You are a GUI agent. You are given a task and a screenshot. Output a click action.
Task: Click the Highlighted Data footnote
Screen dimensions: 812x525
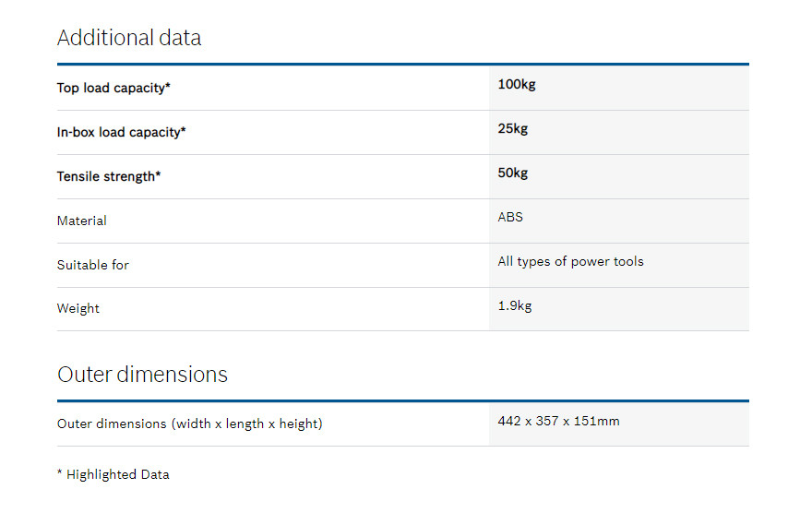click(x=113, y=474)
